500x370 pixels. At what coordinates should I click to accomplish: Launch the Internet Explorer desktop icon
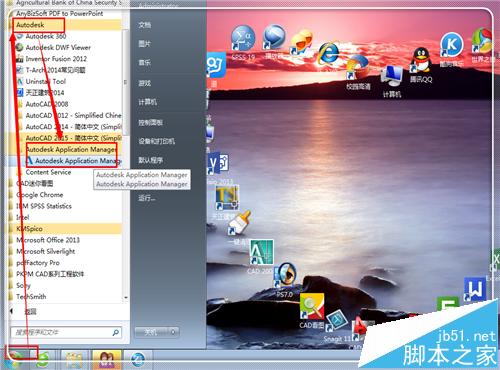[x=328, y=53]
